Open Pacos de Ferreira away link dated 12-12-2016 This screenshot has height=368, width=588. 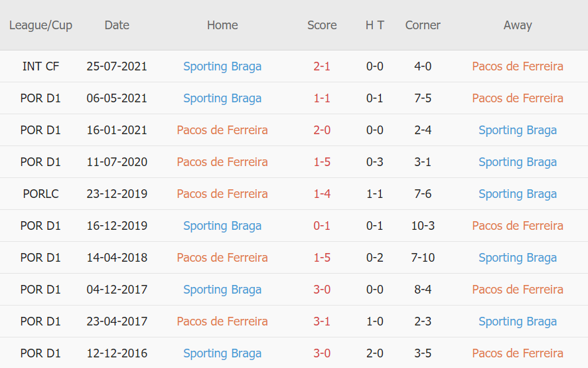pyautogui.click(x=518, y=353)
